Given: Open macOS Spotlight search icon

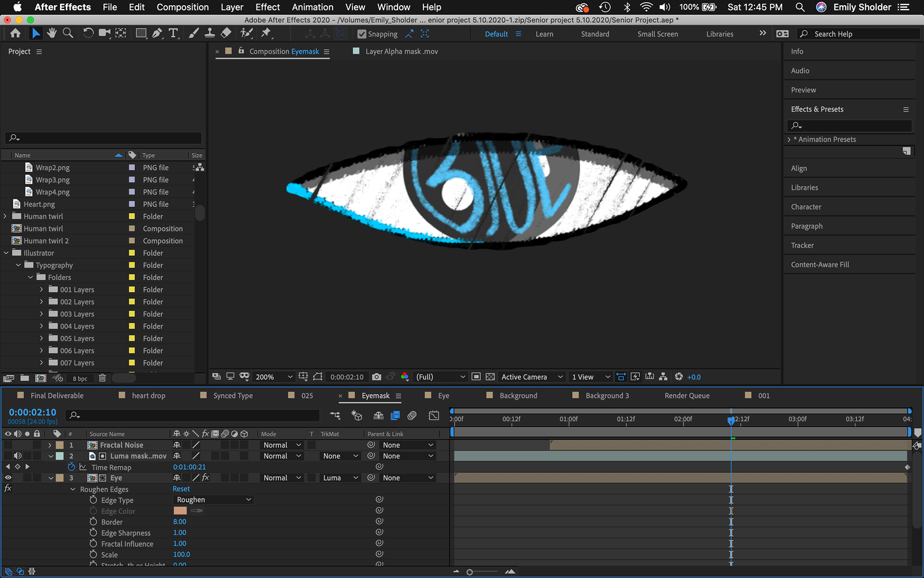Looking at the screenshot, I should (x=800, y=7).
